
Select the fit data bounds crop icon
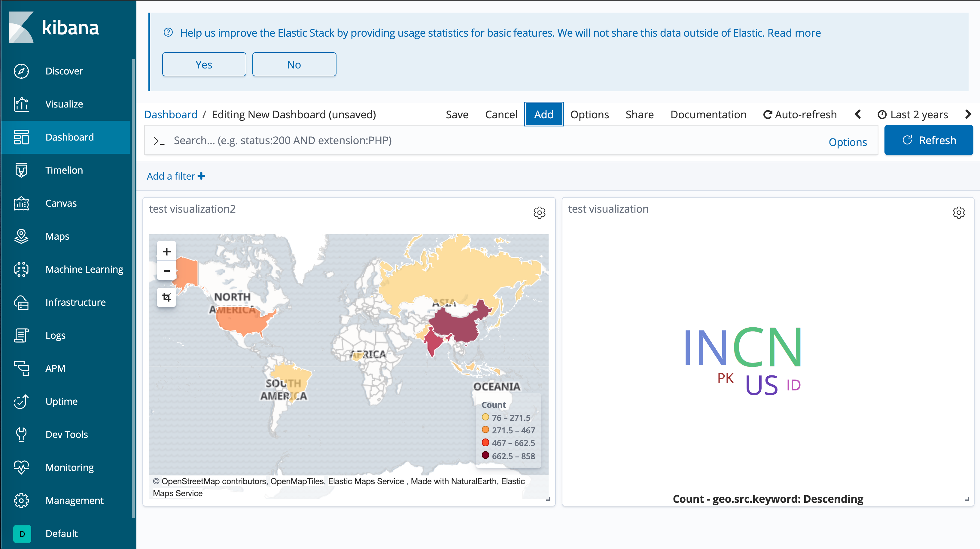pos(166,297)
